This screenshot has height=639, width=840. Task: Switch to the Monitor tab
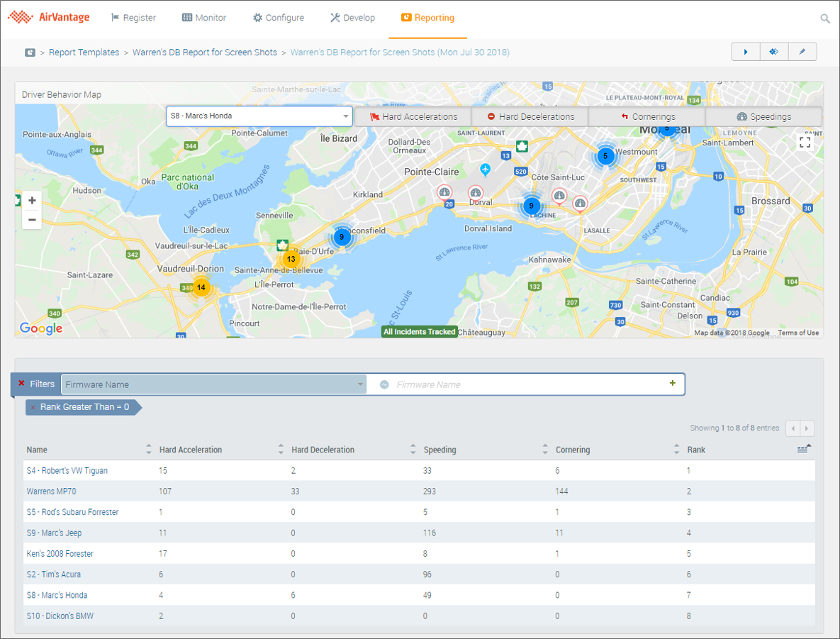[x=204, y=18]
